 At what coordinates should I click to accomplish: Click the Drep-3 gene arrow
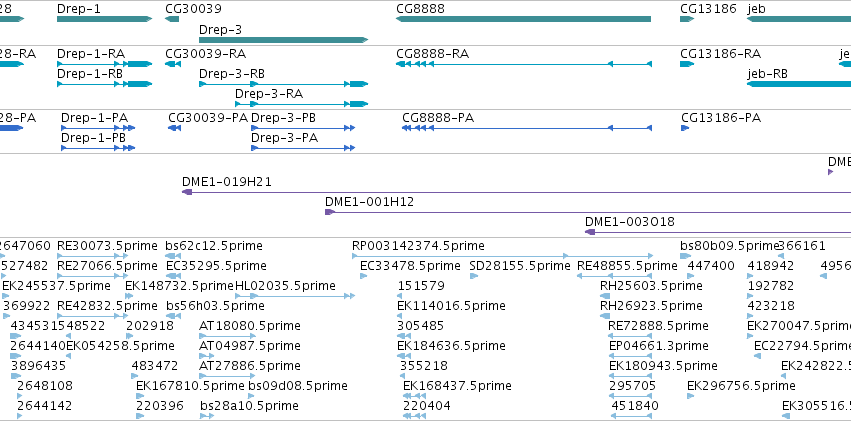click(283, 40)
